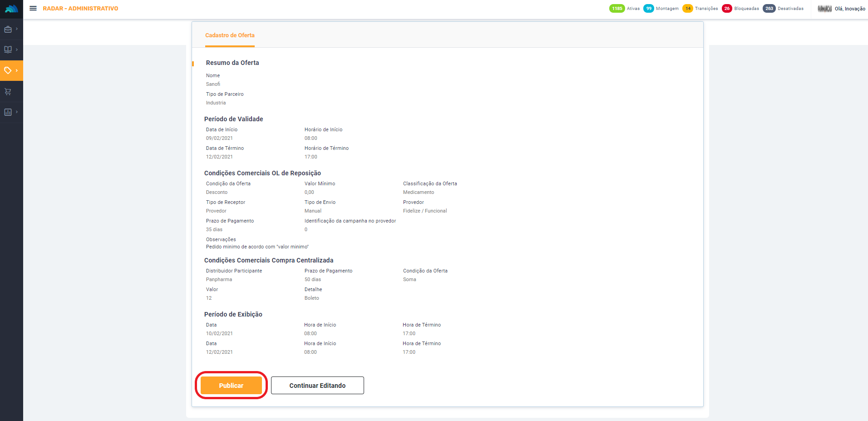868x421 pixels.
Task: Open the bar chart reports icon
Action: click(x=8, y=112)
